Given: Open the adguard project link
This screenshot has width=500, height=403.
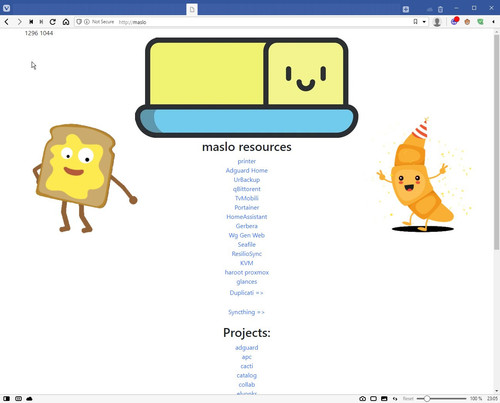Looking at the screenshot, I should click(x=247, y=348).
